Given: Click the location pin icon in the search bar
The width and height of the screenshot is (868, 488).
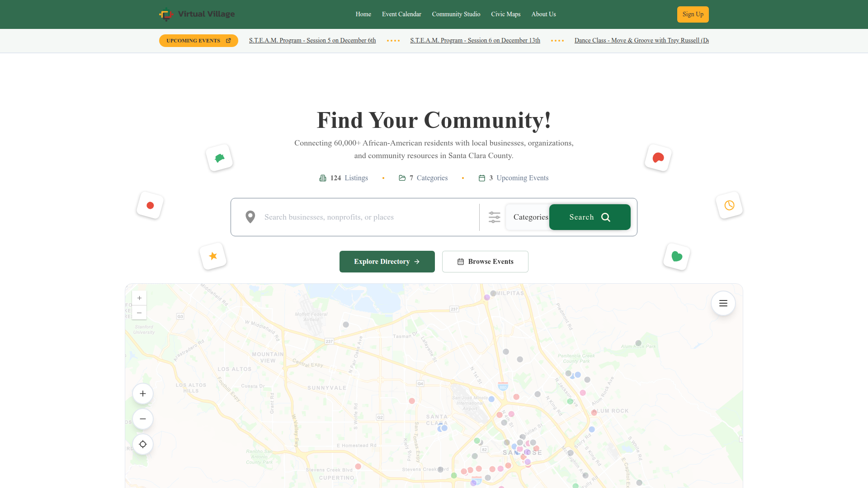Looking at the screenshot, I should pyautogui.click(x=250, y=217).
